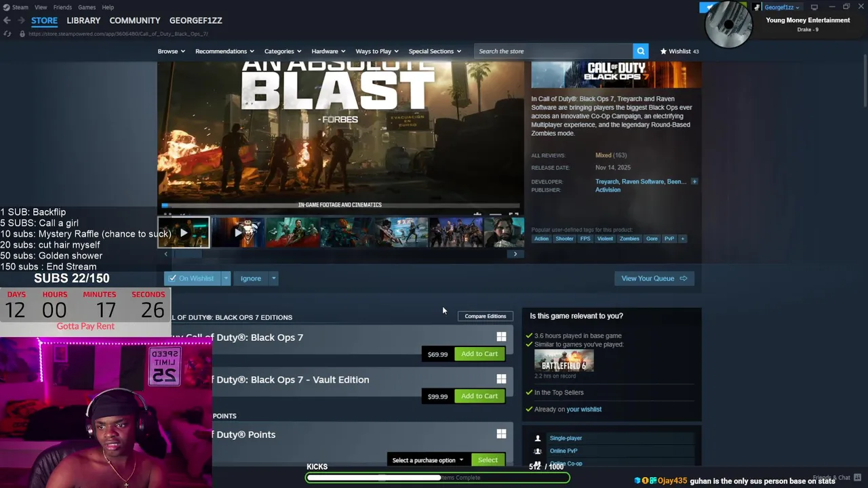Open the GEORGEF1ZZ profile tab
Screen dimensions: 868x488
coord(196,20)
